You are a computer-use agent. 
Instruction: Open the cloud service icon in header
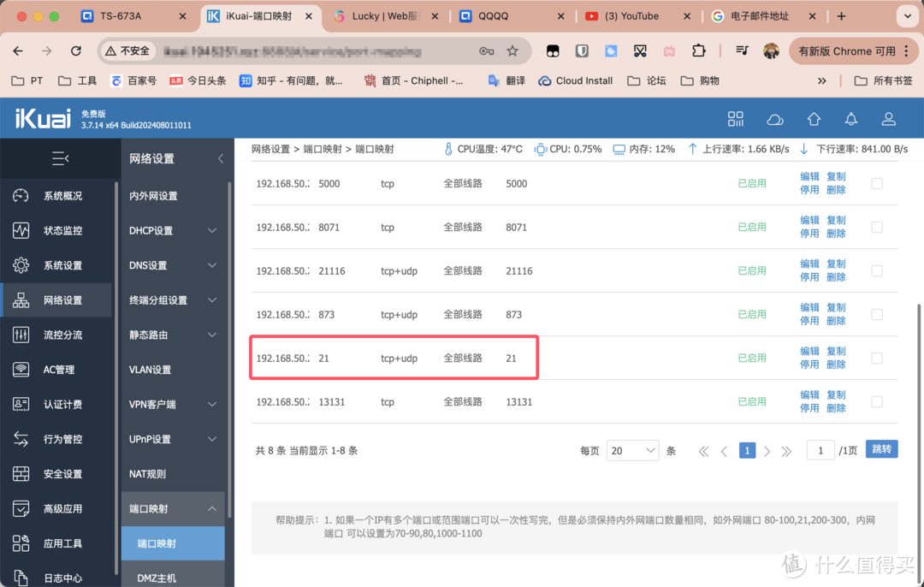[774, 119]
